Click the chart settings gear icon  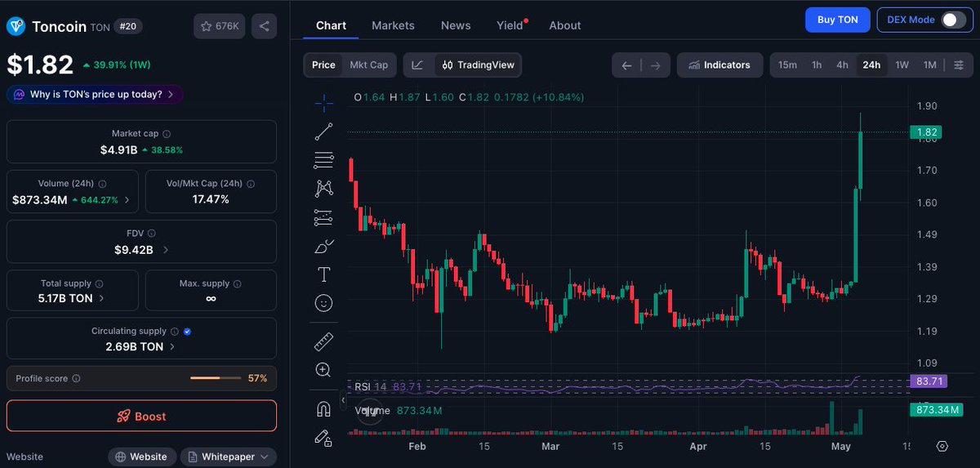click(942, 446)
